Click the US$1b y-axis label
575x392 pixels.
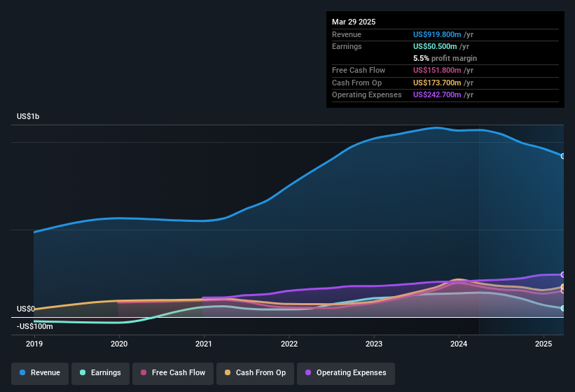[28, 116]
